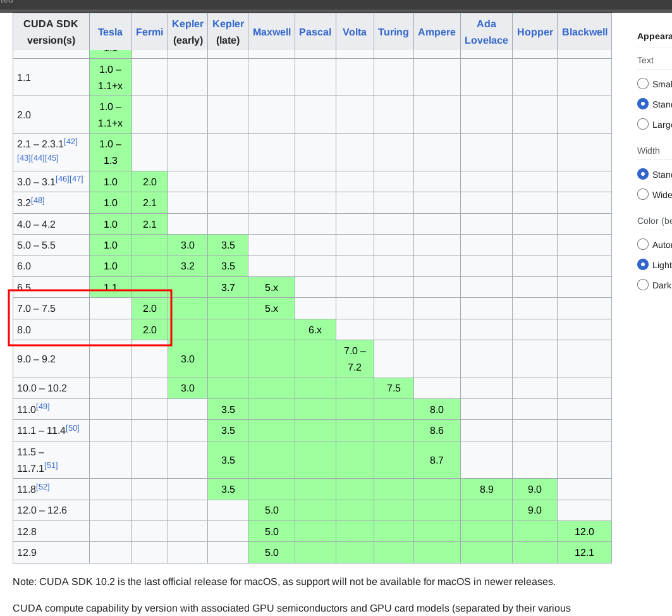Click the '7.5' Turing cell

tap(393, 388)
